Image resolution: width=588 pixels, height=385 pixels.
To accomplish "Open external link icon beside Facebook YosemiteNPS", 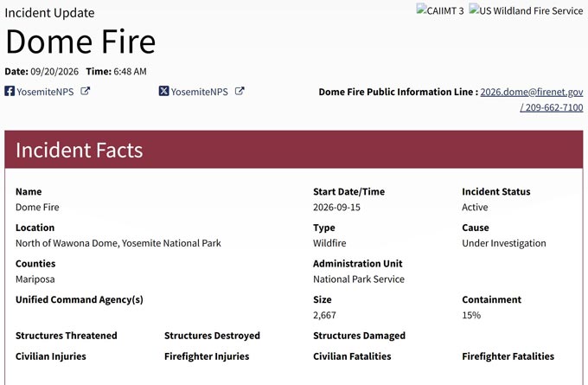I will click(85, 91).
